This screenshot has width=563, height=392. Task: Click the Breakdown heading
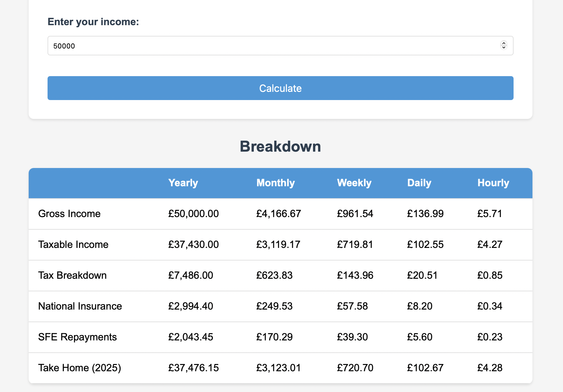pyautogui.click(x=280, y=146)
